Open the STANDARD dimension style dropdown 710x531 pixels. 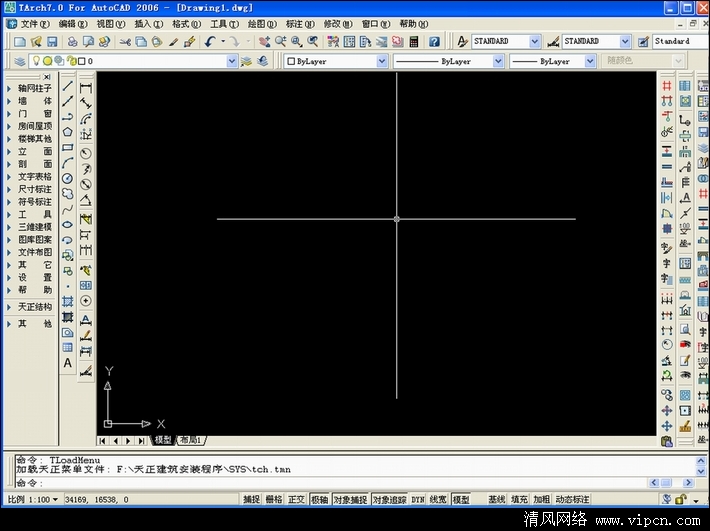point(625,42)
